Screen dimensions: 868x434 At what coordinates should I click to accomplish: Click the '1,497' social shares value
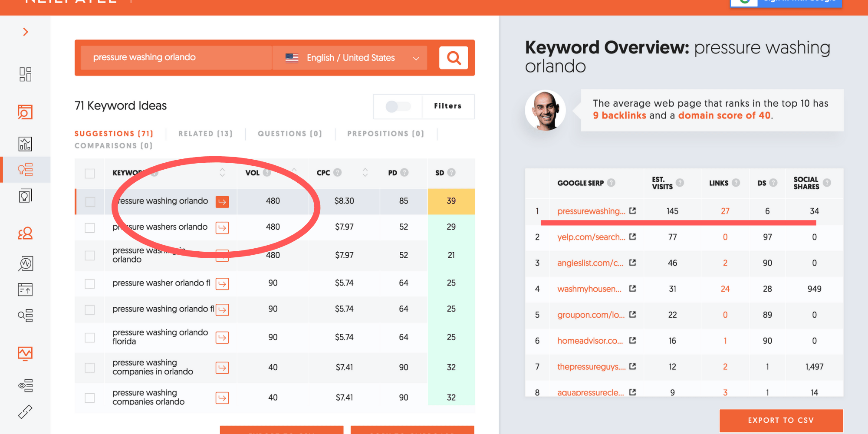point(814,367)
